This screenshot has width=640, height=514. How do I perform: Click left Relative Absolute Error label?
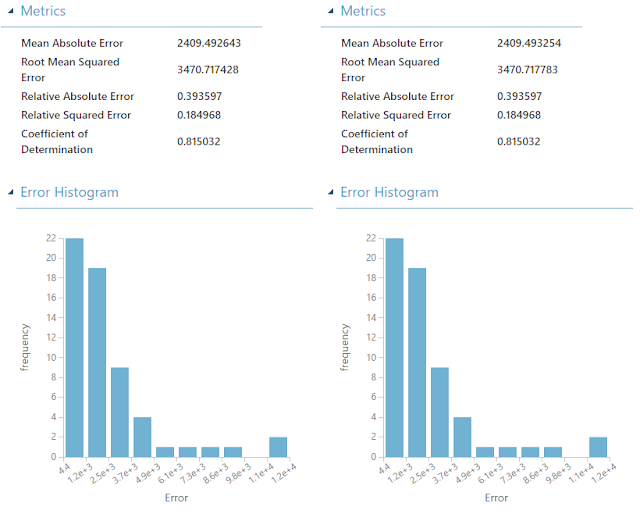click(x=78, y=96)
